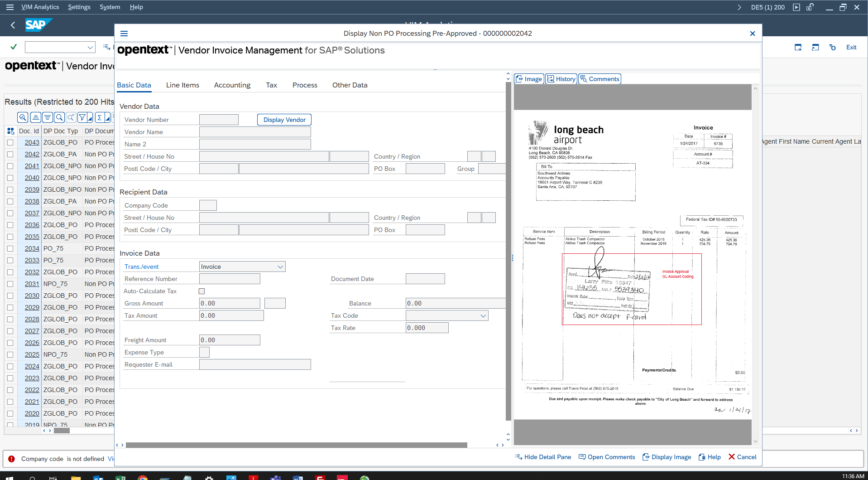Open the Help menu in the menu bar
The height and width of the screenshot is (480, 868).
(x=136, y=7)
